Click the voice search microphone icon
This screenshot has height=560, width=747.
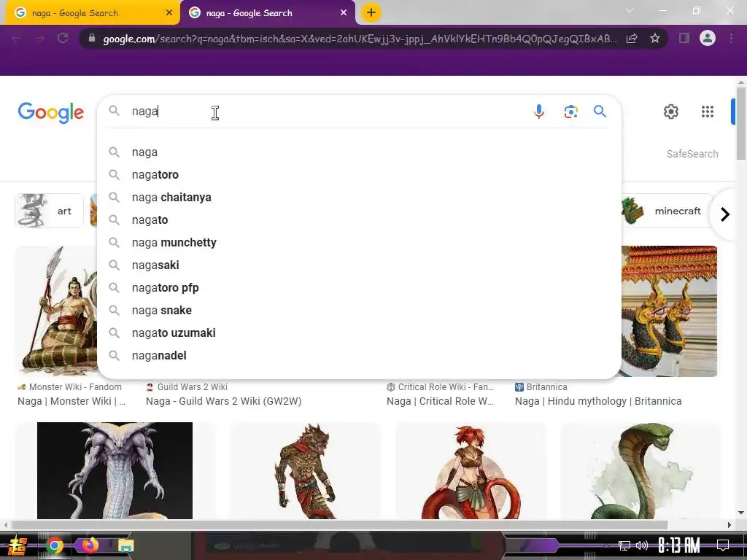tap(539, 112)
